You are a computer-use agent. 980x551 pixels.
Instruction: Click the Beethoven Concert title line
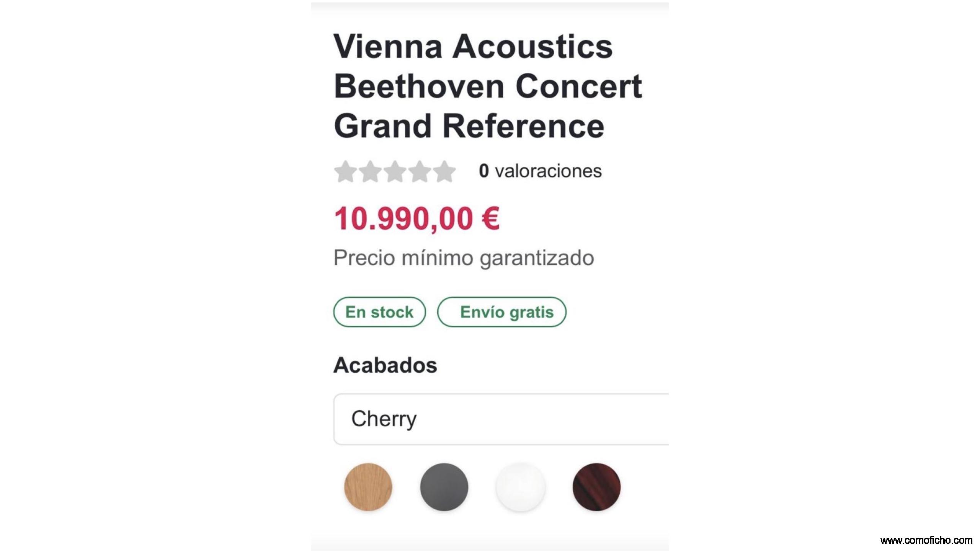coord(487,86)
